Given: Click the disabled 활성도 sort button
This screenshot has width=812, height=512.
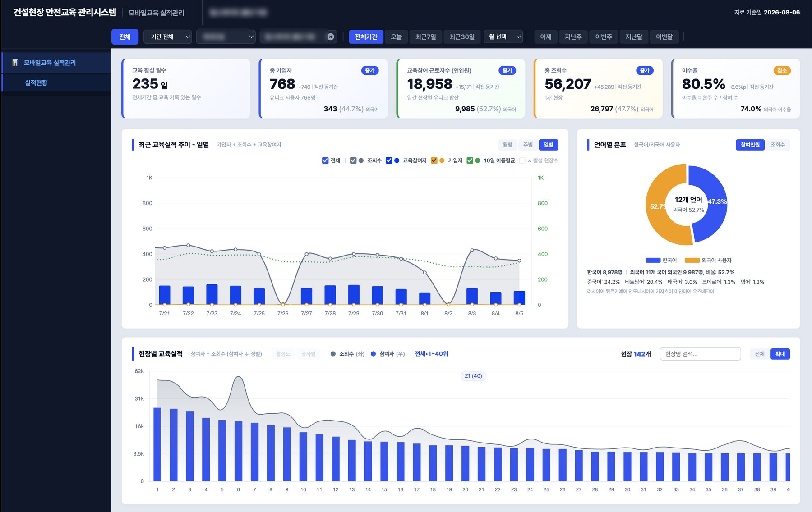Looking at the screenshot, I should point(283,354).
